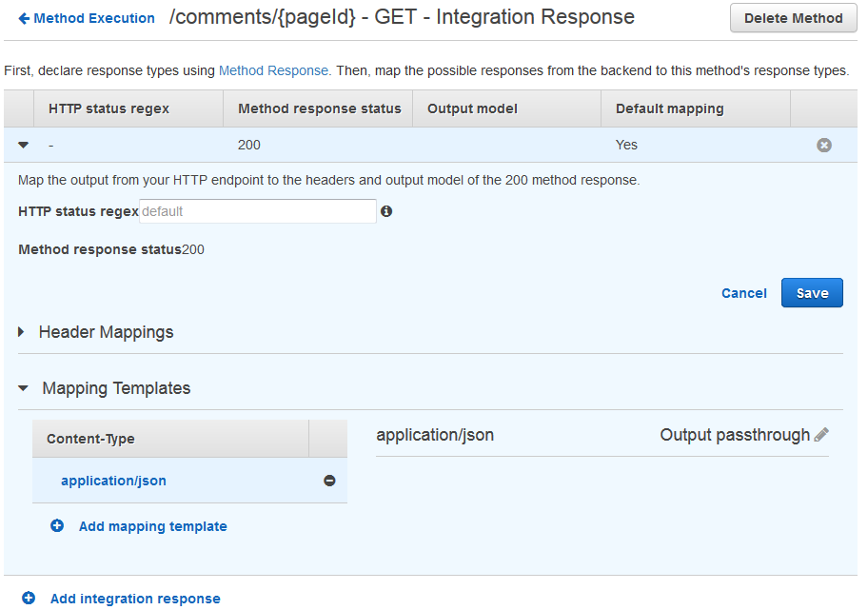Focus the HTTP status regex input field

(x=257, y=211)
